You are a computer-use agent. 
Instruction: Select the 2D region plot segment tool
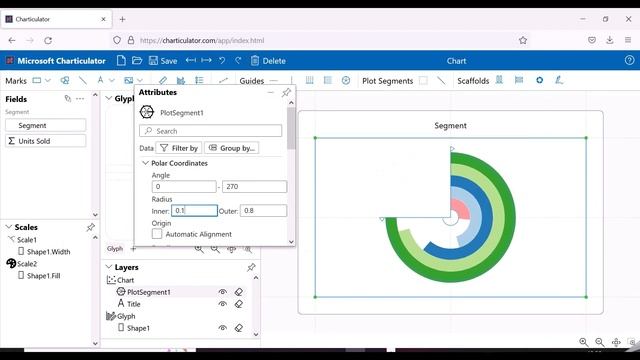coord(423,80)
